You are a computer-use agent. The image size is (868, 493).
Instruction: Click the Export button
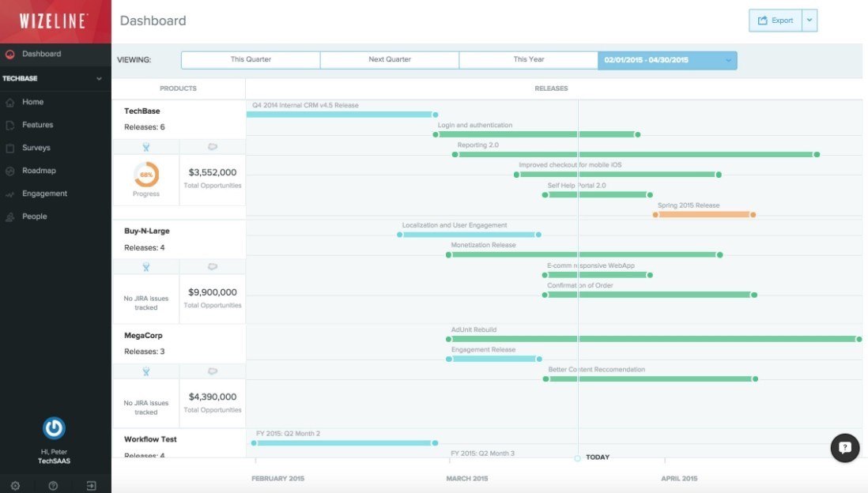pos(775,21)
